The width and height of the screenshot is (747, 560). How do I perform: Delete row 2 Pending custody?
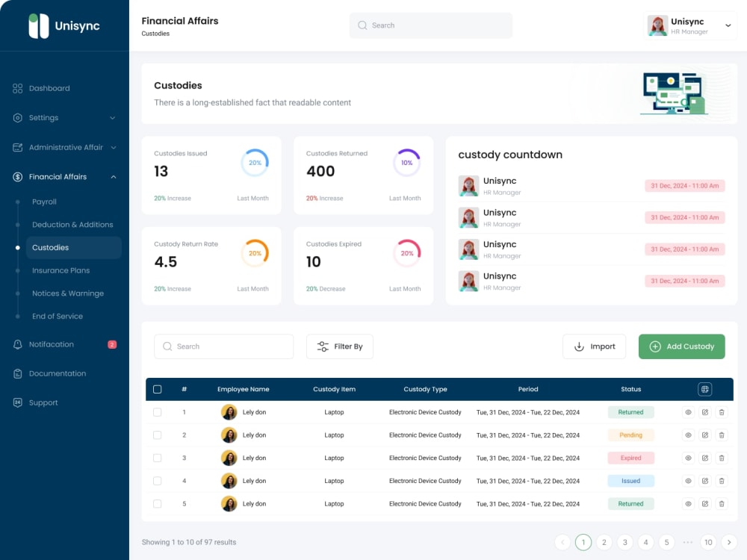722,435
